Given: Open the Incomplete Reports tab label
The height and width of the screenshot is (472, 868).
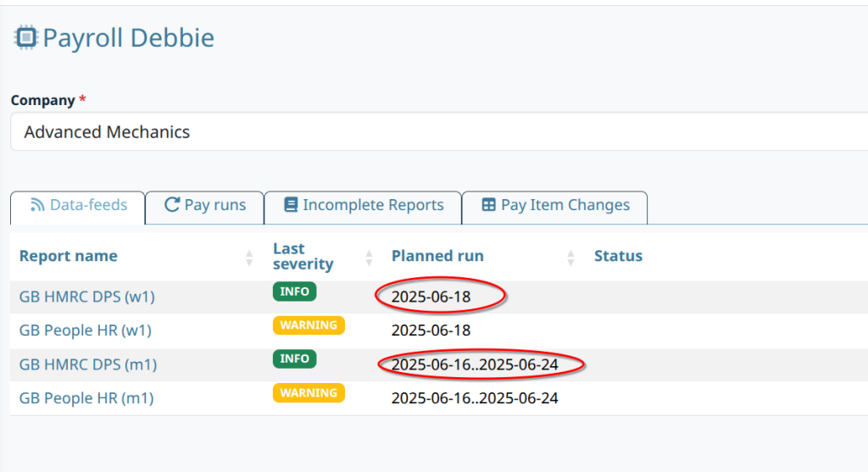Looking at the screenshot, I should (373, 205).
